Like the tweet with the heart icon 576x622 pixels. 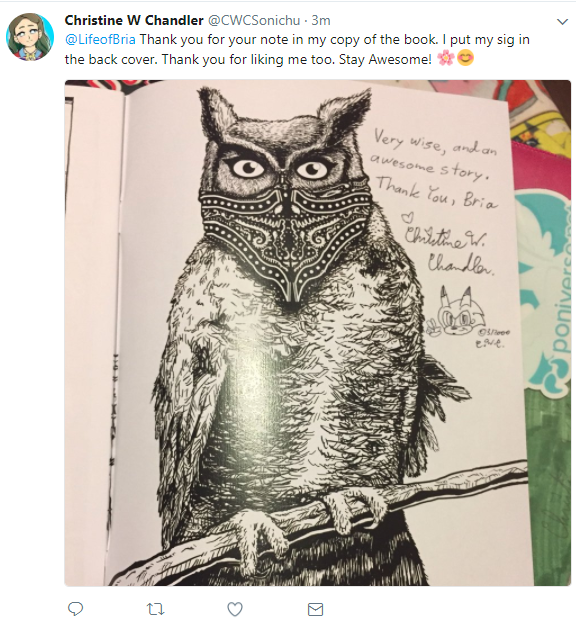[x=235, y=609]
